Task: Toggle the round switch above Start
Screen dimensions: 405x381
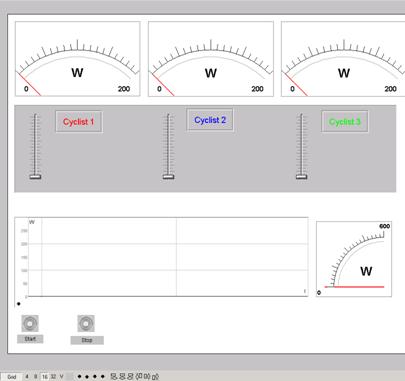Action: coord(30,324)
